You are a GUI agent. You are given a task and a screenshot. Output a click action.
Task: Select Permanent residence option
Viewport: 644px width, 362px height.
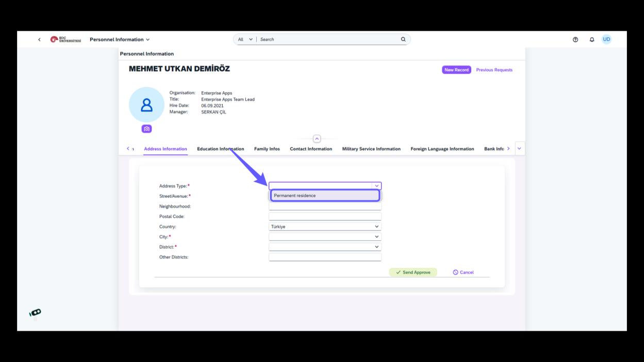click(x=325, y=196)
